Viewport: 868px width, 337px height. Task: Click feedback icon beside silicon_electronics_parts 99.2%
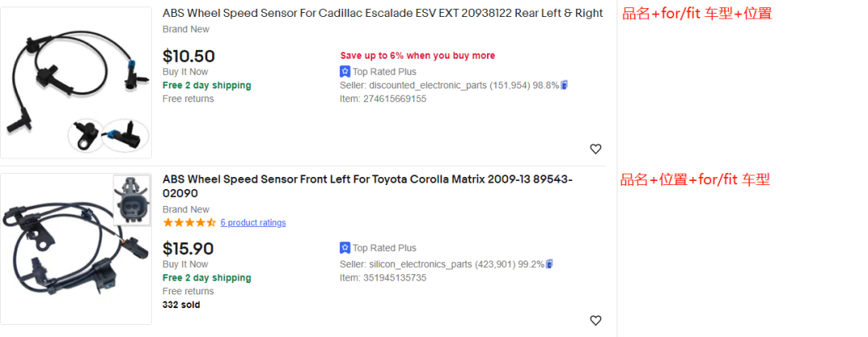tap(550, 265)
